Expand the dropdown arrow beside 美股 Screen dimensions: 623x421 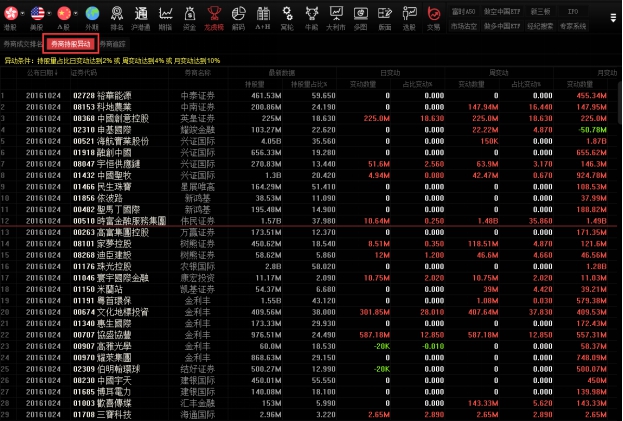coord(51,13)
